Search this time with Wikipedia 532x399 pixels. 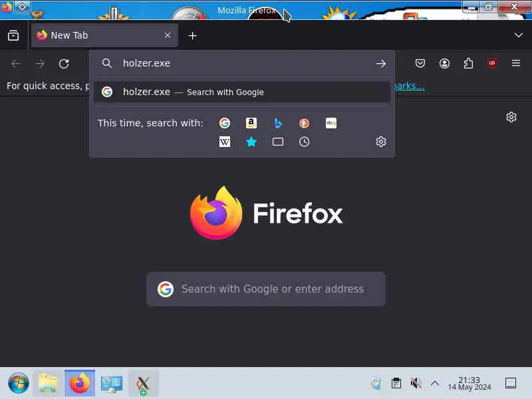point(225,142)
